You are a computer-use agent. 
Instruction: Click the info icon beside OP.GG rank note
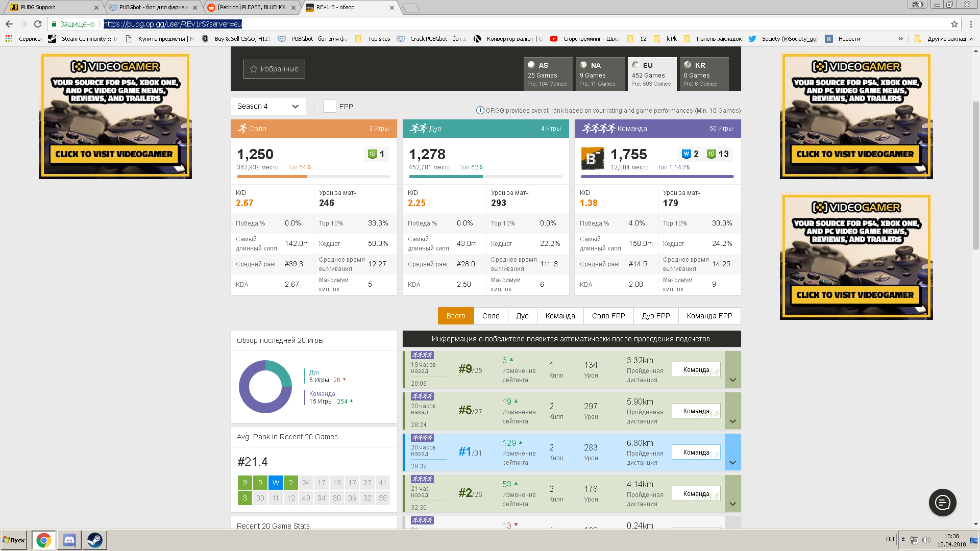tap(480, 110)
